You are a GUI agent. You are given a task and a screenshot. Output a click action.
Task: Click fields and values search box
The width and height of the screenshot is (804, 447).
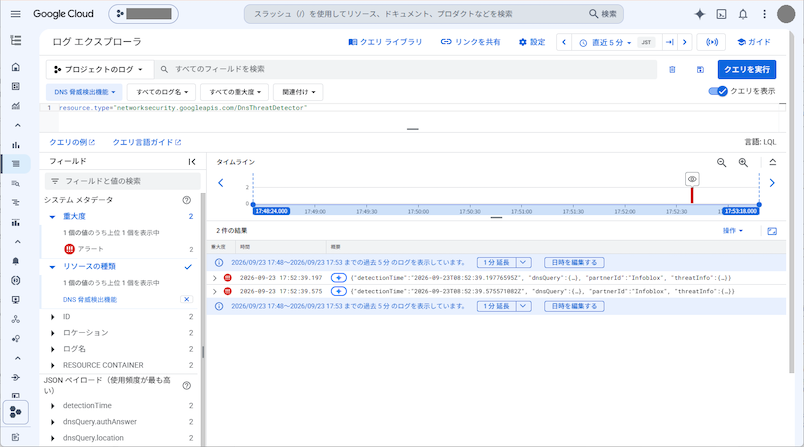tap(123, 181)
